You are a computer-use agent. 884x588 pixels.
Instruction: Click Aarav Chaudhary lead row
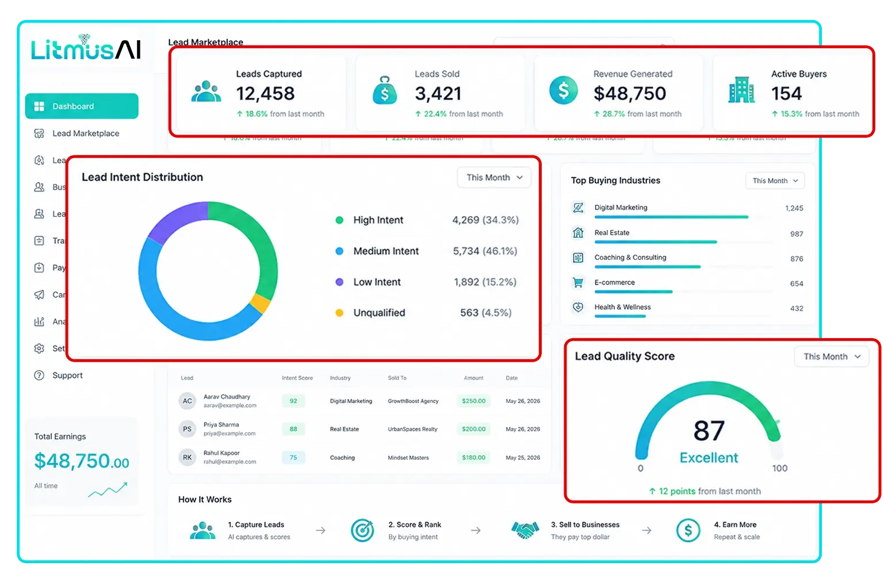point(359,401)
